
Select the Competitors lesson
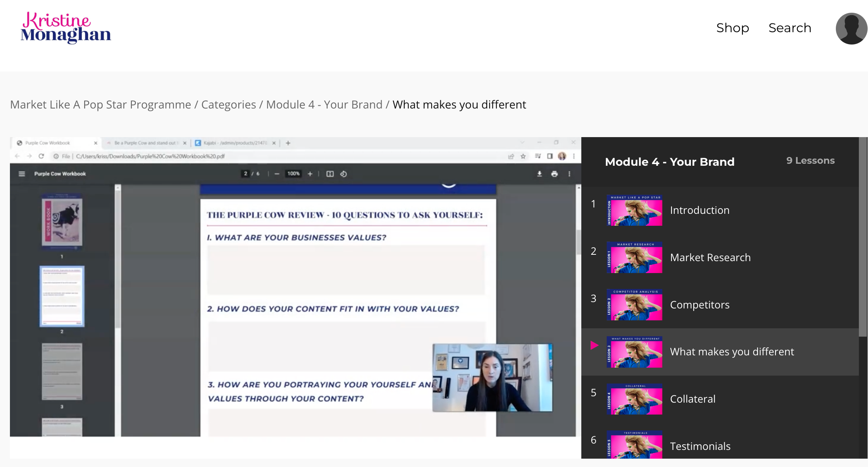699,305
